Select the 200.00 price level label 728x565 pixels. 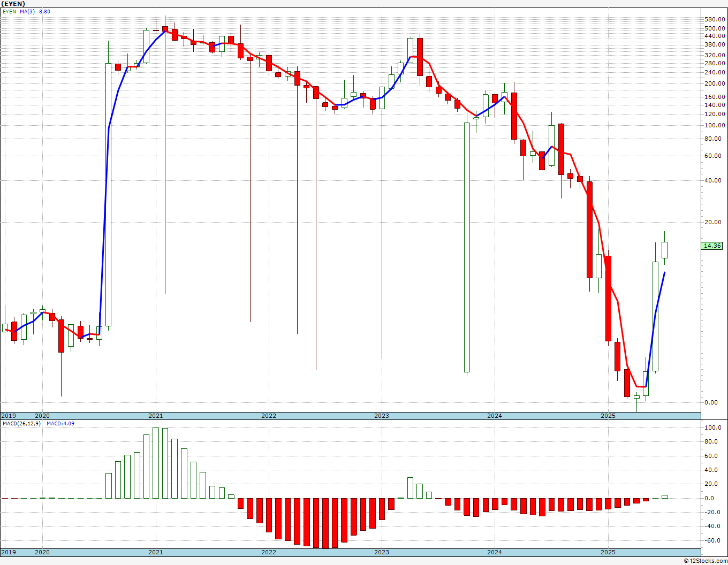(x=715, y=84)
